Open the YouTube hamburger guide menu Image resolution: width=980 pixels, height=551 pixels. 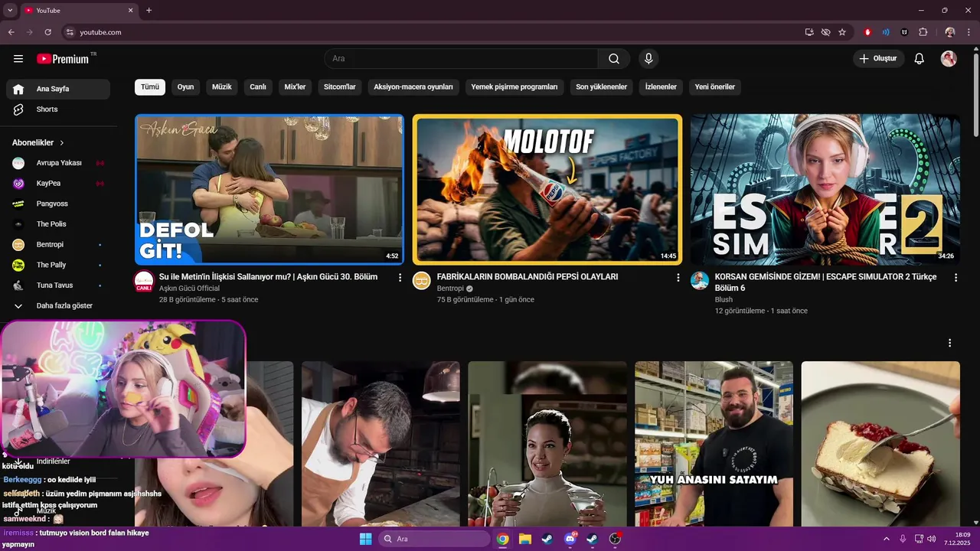18,59
